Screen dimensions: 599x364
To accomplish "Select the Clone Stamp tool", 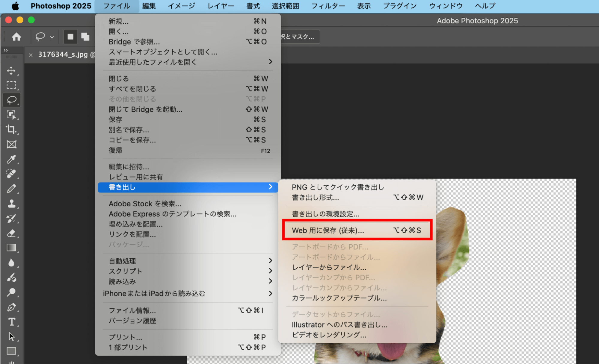I will tap(11, 204).
